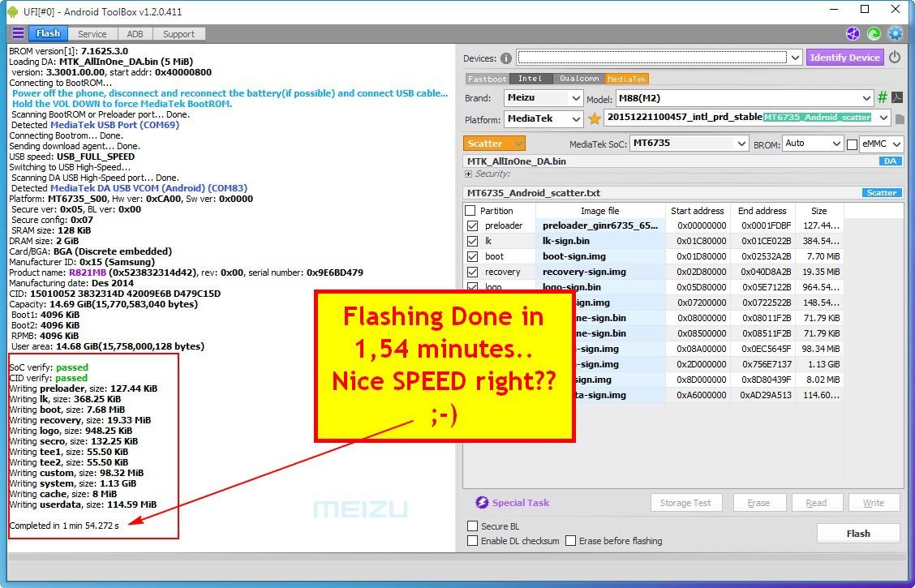Expand the Security section
This screenshot has height=588, width=915.
468,174
